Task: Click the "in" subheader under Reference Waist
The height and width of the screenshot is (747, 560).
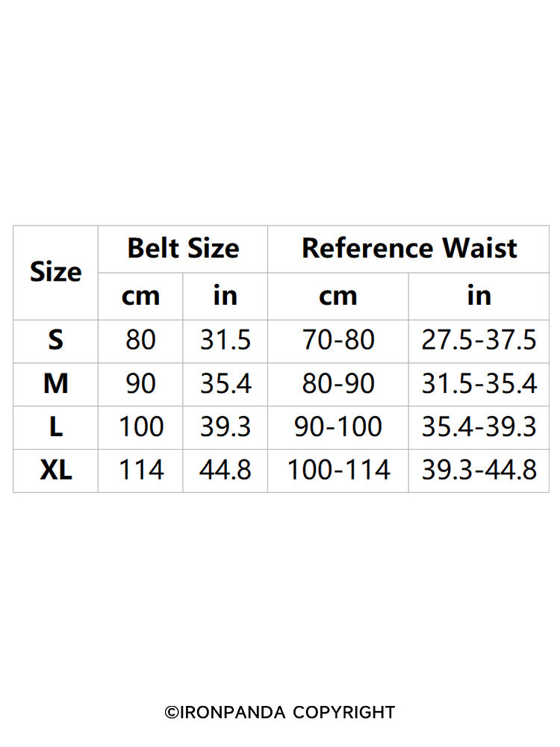Action: (479, 297)
